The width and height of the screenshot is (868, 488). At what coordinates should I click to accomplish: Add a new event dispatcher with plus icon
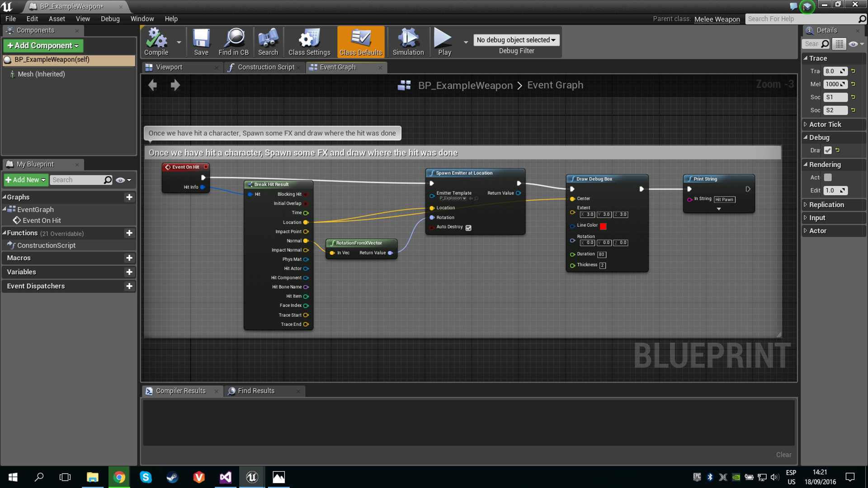pyautogui.click(x=129, y=286)
